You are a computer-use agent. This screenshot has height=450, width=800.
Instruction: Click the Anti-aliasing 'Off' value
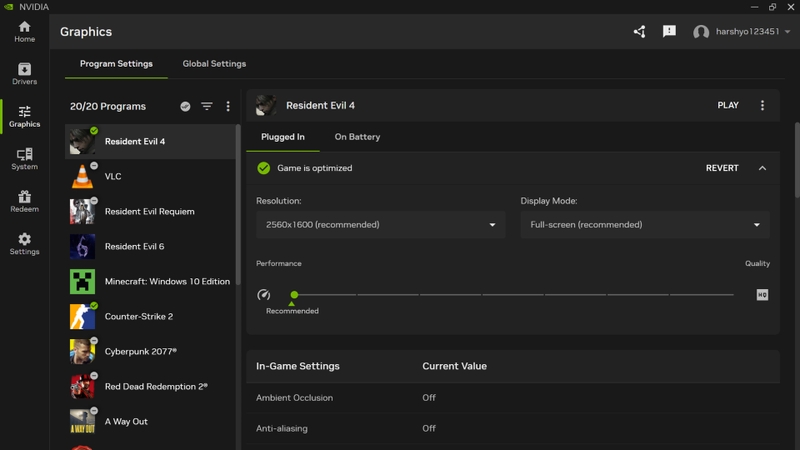tap(429, 429)
